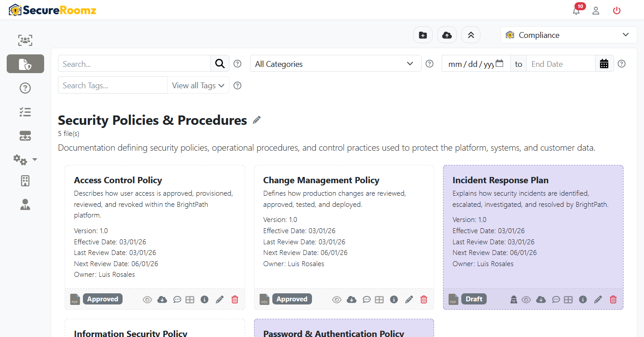Click PDF file icon on Access Control Policy
Image resolution: width=644 pixels, height=337 pixels.
click(x=75, y=300)
